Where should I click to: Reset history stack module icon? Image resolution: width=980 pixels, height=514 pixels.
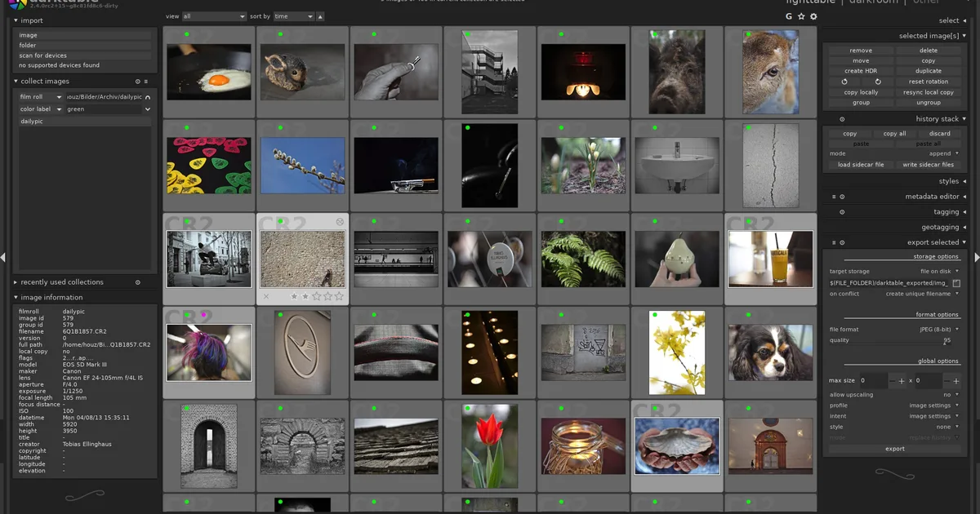pos(842,119)
